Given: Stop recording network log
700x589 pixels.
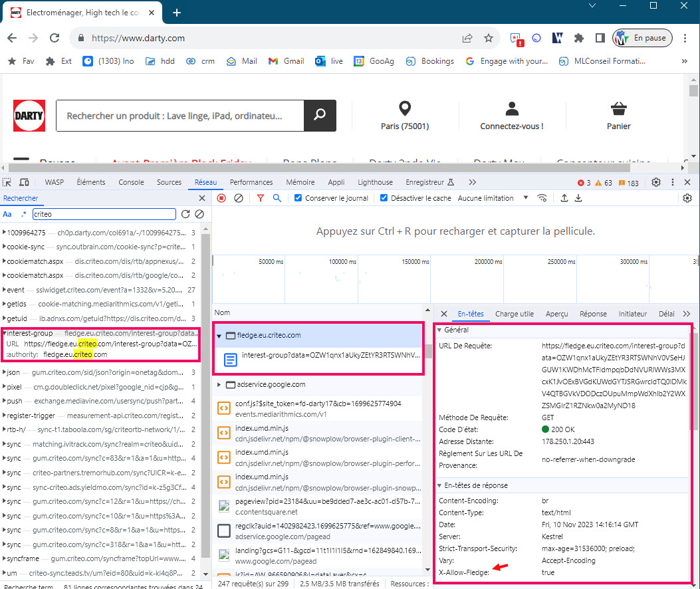Looking at the screenshot, I should (221, 198).
